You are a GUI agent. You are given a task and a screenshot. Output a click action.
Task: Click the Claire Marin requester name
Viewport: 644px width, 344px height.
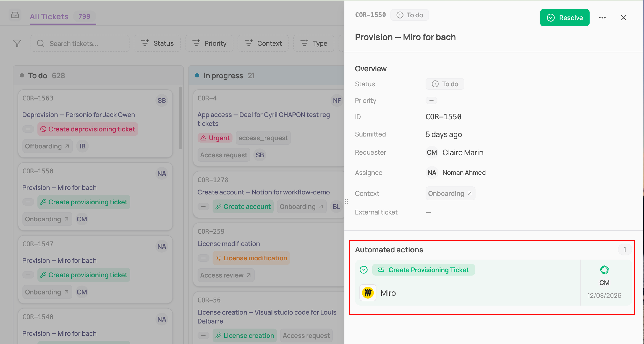(x=463, y=152)
